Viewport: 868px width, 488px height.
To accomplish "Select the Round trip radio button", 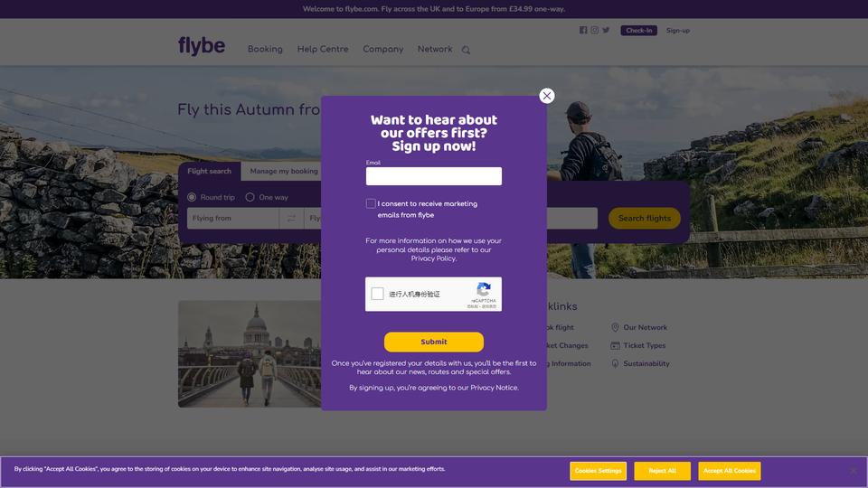I will pos(192,197).
